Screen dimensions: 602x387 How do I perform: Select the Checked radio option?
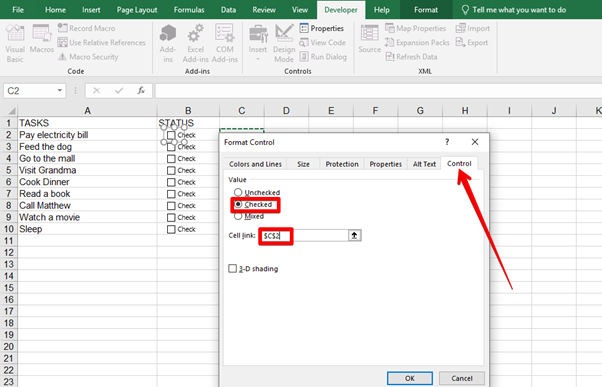(x=253, y=204)
